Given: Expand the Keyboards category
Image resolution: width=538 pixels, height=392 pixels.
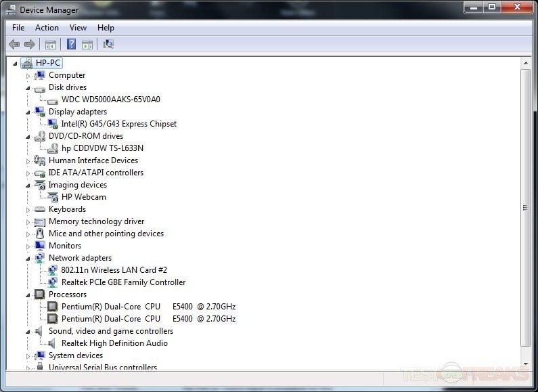Looking at the screenshot, I should (x=28, y=210).
